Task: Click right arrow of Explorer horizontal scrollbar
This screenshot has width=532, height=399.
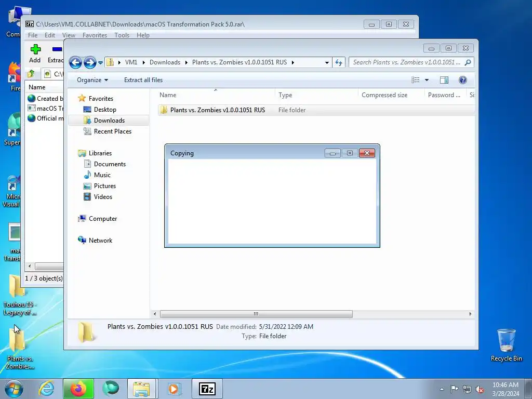Action: click(x=470, y=314)
